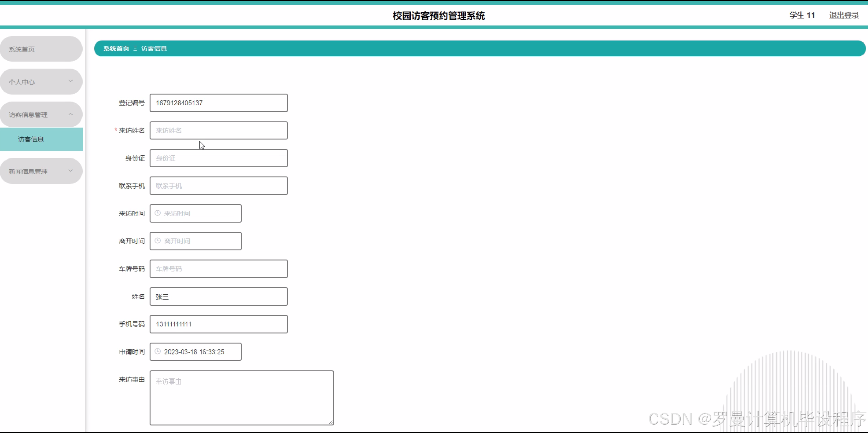
Task: Focus the 身份证 input field
Action: (x=218, y=158)
